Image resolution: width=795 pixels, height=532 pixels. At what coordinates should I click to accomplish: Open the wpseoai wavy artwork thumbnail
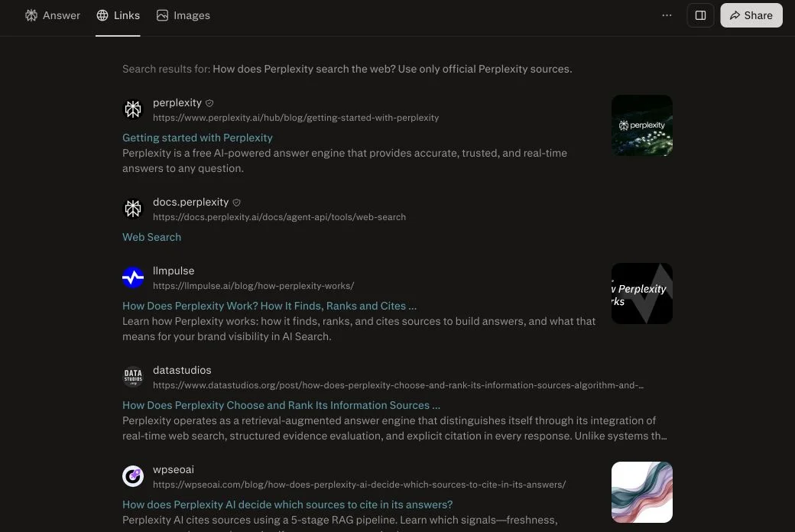pyautogui.click(x=642, y=492)
